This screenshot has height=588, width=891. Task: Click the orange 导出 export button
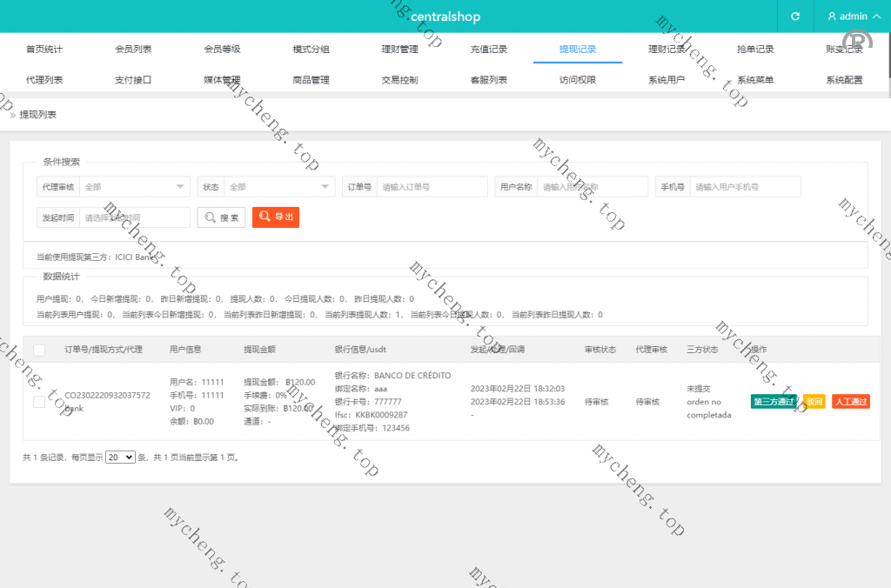tap(276, 217)
